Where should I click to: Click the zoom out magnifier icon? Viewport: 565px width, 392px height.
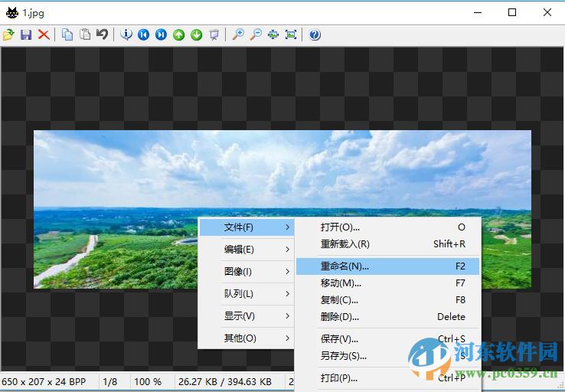256,34
